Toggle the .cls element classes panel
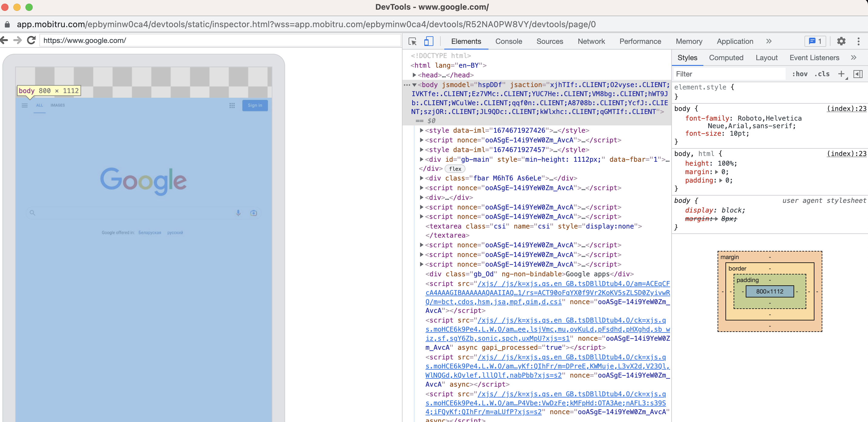Image resolution: width=868 pixels, height=422 pixels. pyautogui.click(x=822, y=74)
